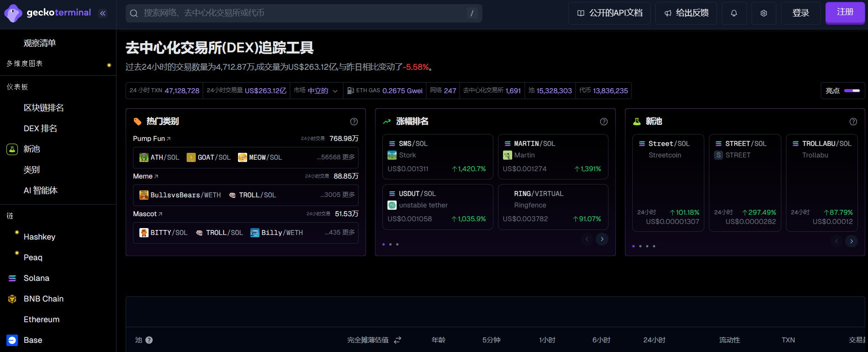
Task: Open STREET/SOL new pool card
Action: pyautogui.click(x=745, y=183)
